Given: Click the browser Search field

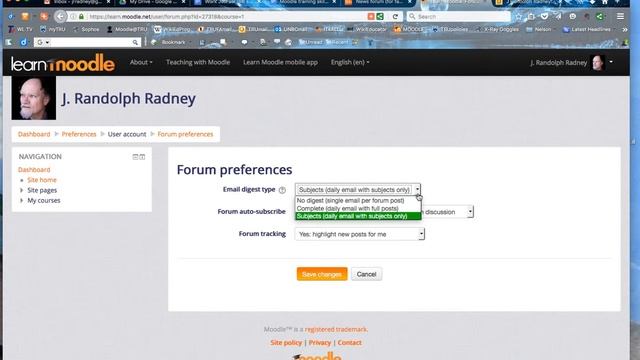Looking at the screenshot, I should pos(459,17).
